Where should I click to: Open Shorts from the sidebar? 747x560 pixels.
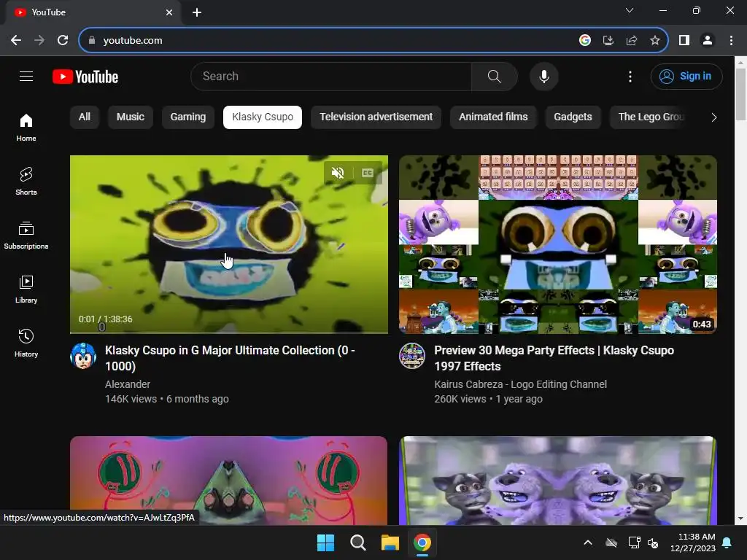click(26, 182)
